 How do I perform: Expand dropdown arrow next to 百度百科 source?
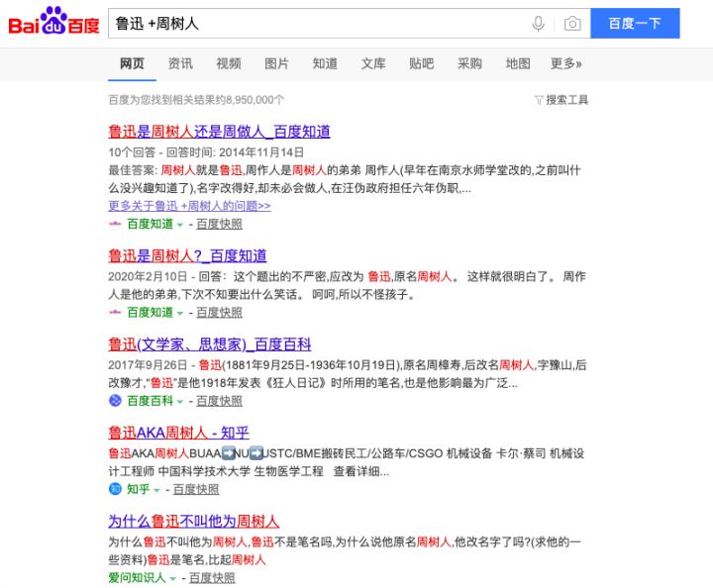pyautogui.click(x=180, y=402)
